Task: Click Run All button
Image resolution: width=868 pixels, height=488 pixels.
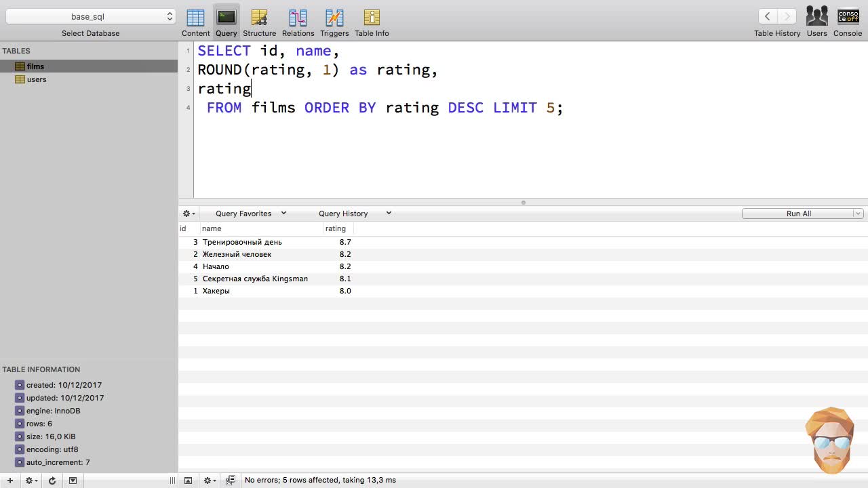Action: pyautogui.click(x=798, y=213)
